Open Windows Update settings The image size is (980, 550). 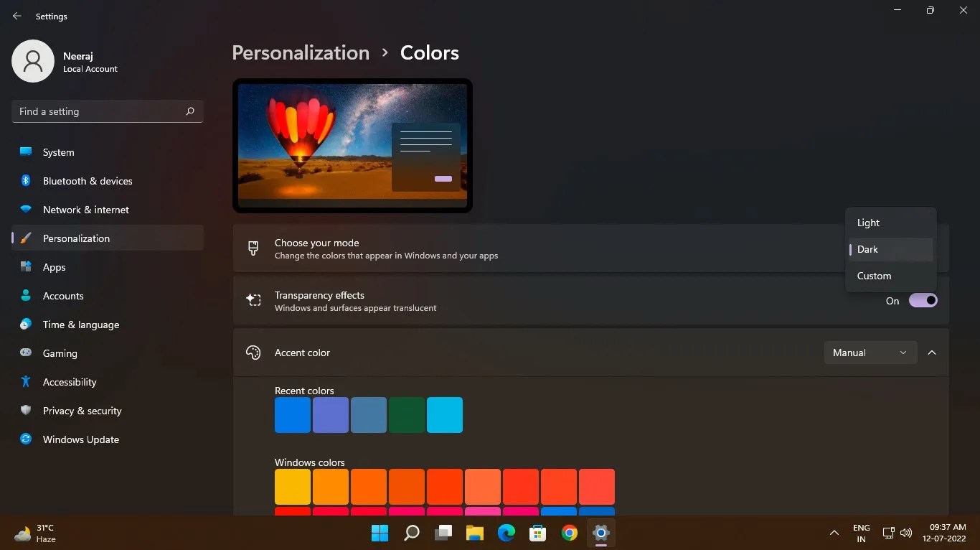pyautogui.click(x=80, y=439)
